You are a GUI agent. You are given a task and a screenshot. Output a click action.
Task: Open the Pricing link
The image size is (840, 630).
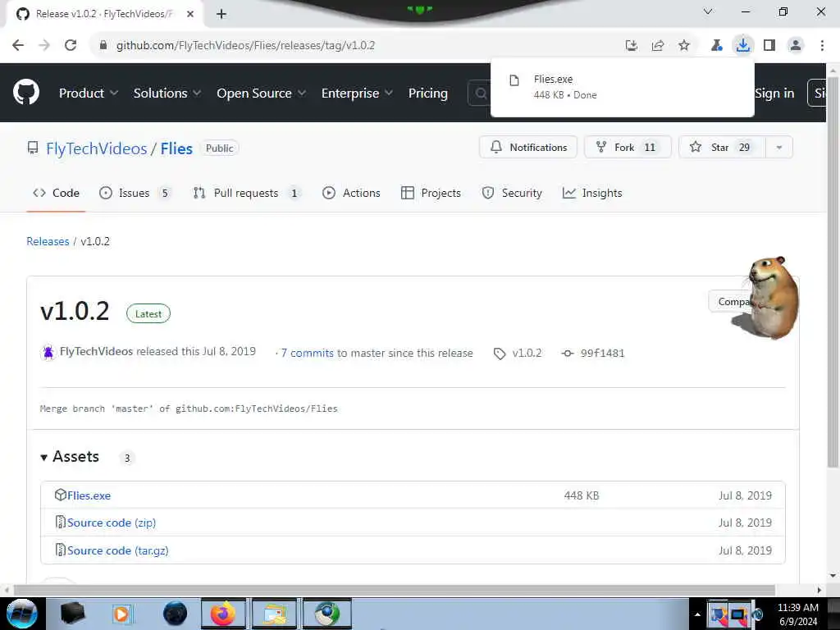pyautogui.click(x=428, y=94)
